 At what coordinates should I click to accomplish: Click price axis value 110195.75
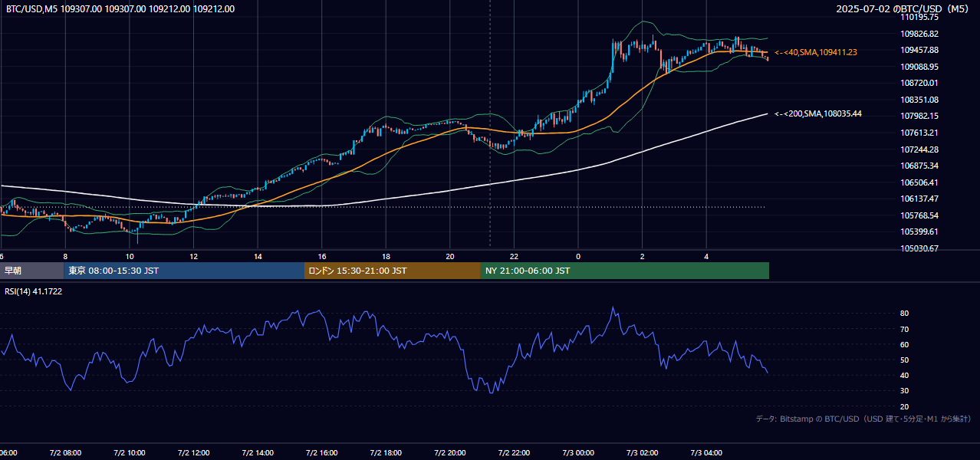tap(920, 17)
